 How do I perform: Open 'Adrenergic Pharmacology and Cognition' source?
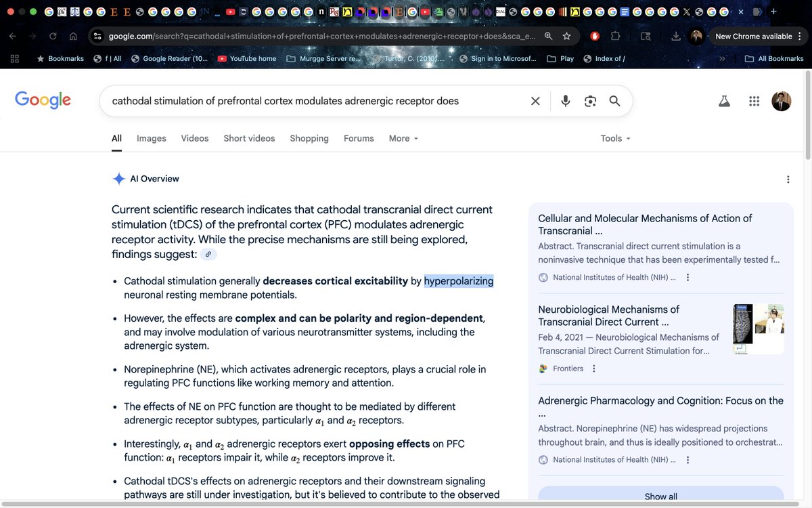660,406
